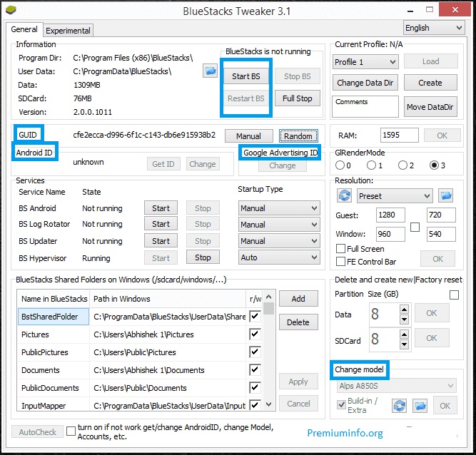
Task: Click the Comments text box
Action: [365, 106]
